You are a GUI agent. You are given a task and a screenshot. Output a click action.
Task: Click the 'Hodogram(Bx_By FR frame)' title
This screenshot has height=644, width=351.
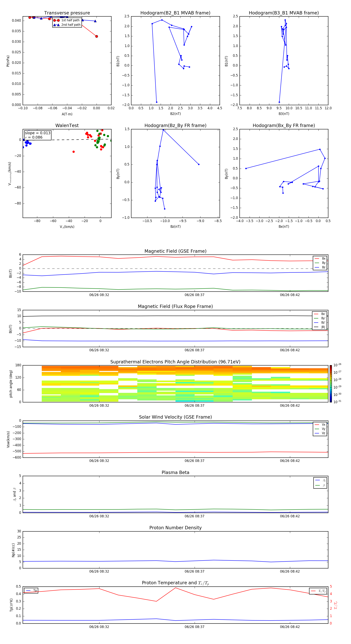coord(284,125)
